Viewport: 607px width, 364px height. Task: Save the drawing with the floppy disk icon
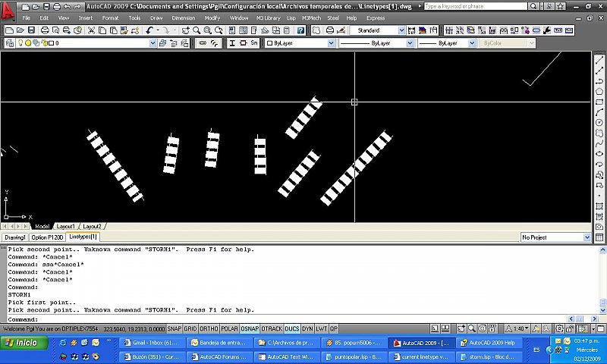tap(31, 30)
